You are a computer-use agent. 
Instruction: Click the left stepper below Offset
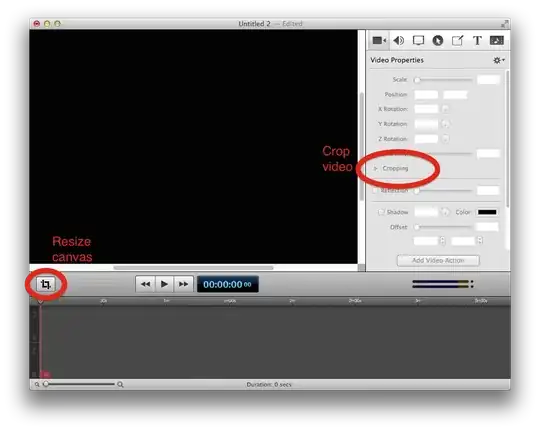(443, 240)
